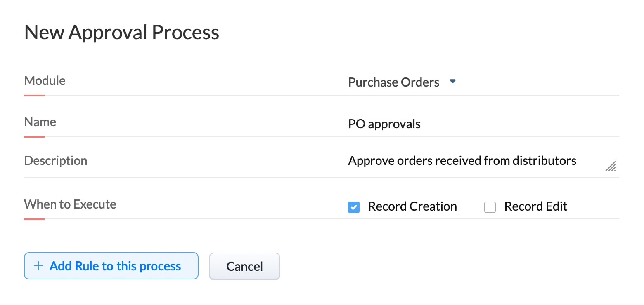
Task: Cancel the new approval process
Action: (244, 266)
